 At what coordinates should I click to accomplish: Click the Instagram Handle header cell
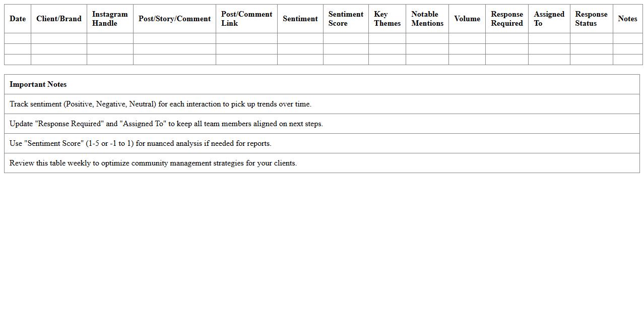(x=110, y=19)
